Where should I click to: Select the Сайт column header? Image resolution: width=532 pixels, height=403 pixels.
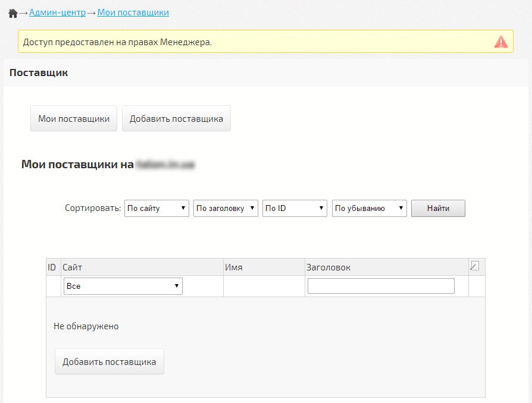72,267
